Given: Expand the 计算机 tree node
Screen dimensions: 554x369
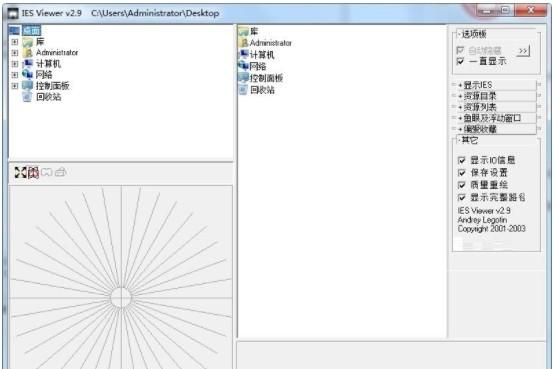Looking at the screenshot, I should point(15,64).
